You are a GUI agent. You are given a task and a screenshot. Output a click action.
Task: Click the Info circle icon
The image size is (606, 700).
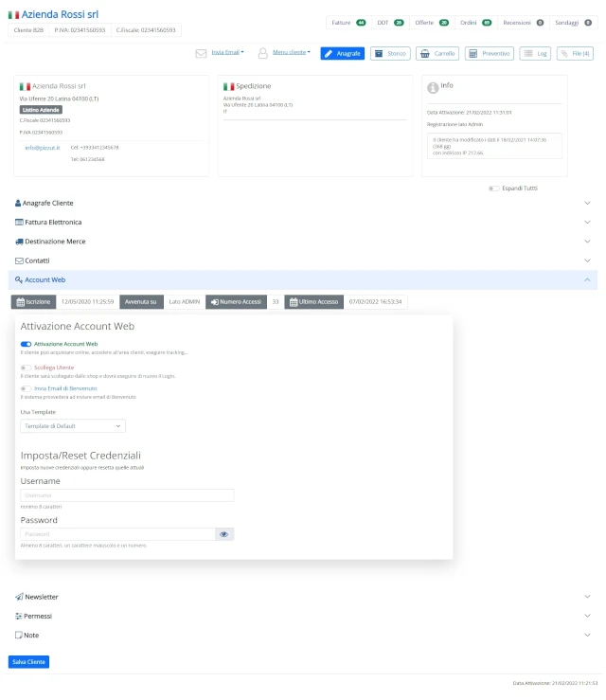433,88
